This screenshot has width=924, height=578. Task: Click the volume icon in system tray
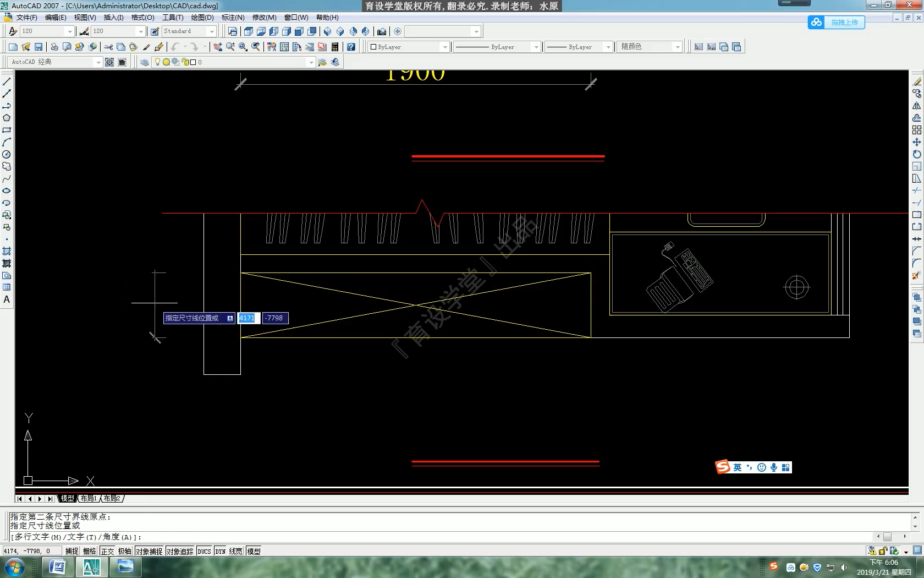pyautogui.click(x=844, y=568)
